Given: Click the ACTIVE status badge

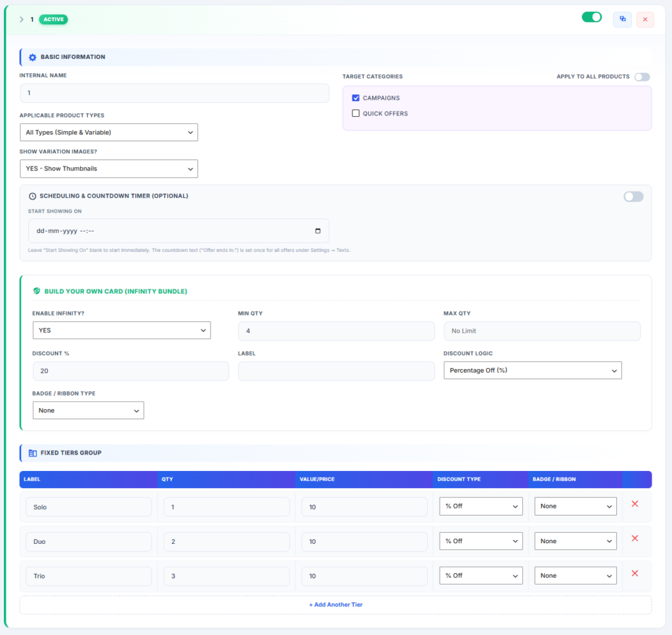Looking at the screenshot, I should click(x=54, y=19).
